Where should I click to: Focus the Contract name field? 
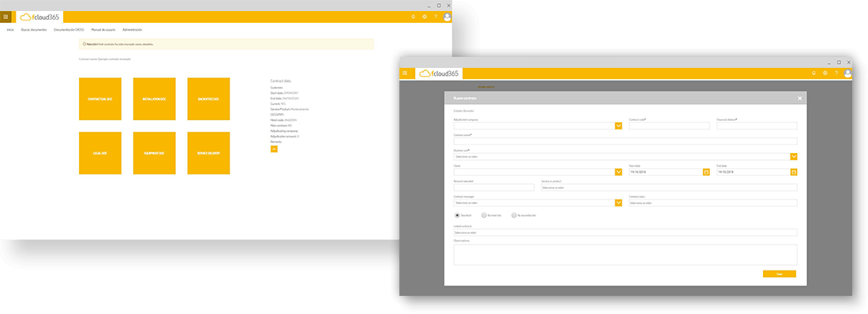click(x=626, y=141)
